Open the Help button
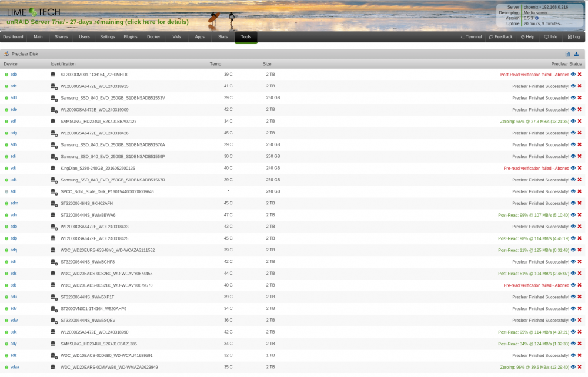Screen dimensions: 588x377 (527, 36)
